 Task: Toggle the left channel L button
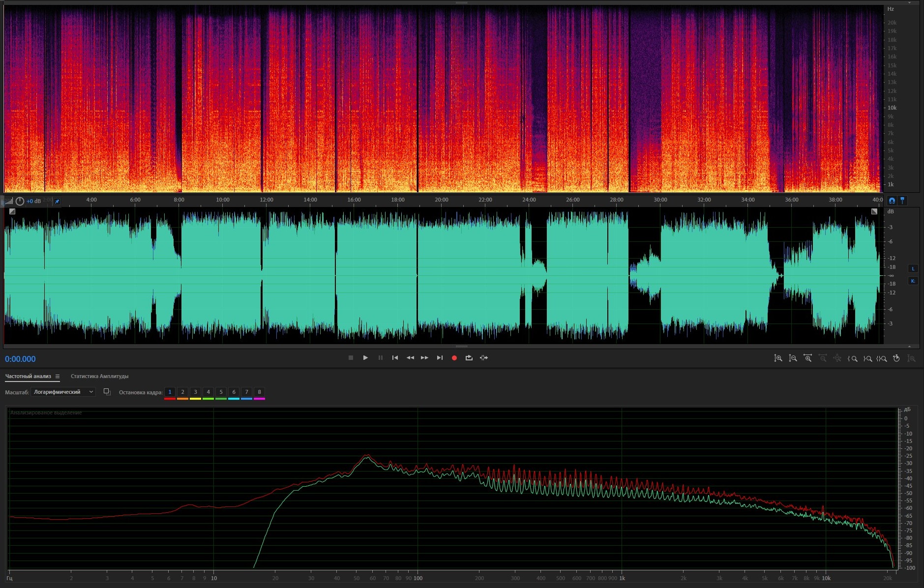pos(913,269)
